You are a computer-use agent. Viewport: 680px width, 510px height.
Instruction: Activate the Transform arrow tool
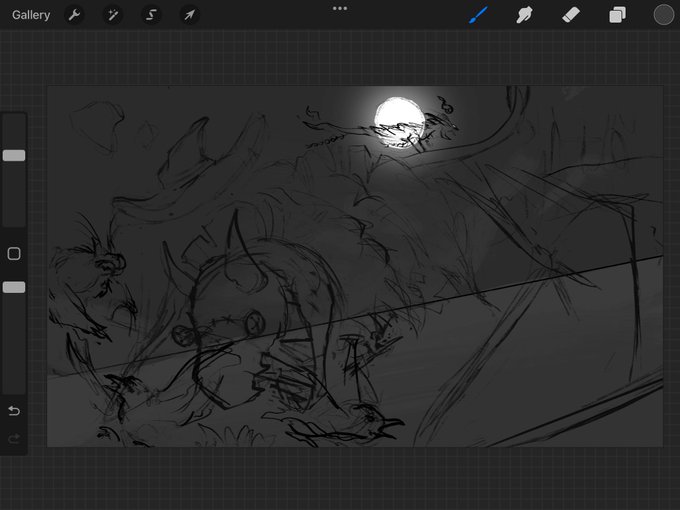[190, 15]
